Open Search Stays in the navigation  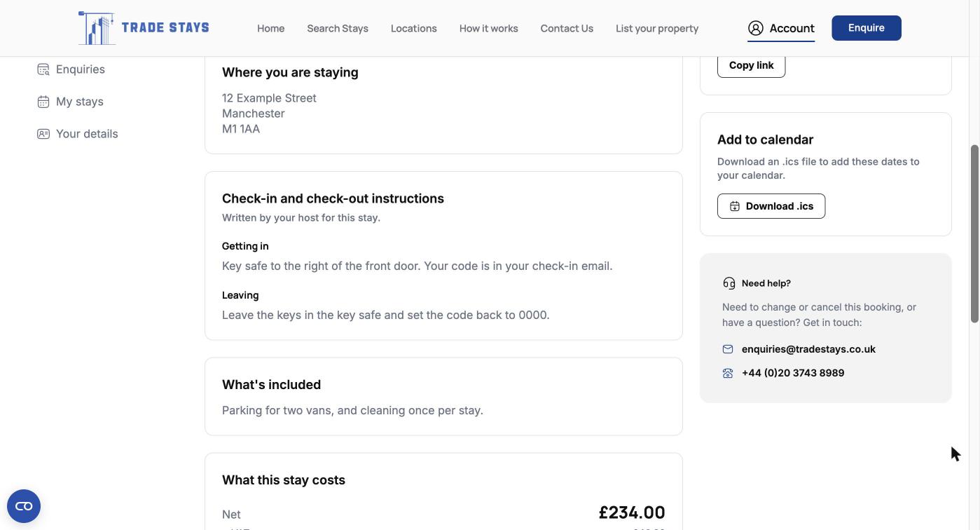[x=338, y=28]
